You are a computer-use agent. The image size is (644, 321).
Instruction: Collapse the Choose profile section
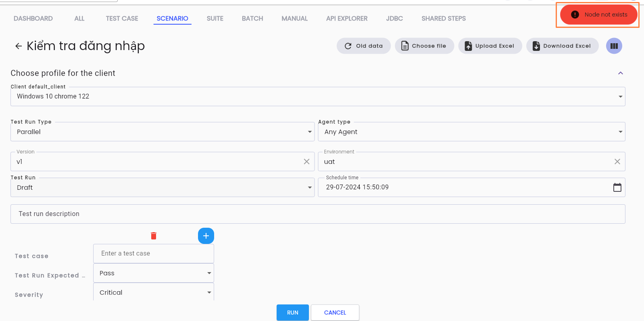620,73
